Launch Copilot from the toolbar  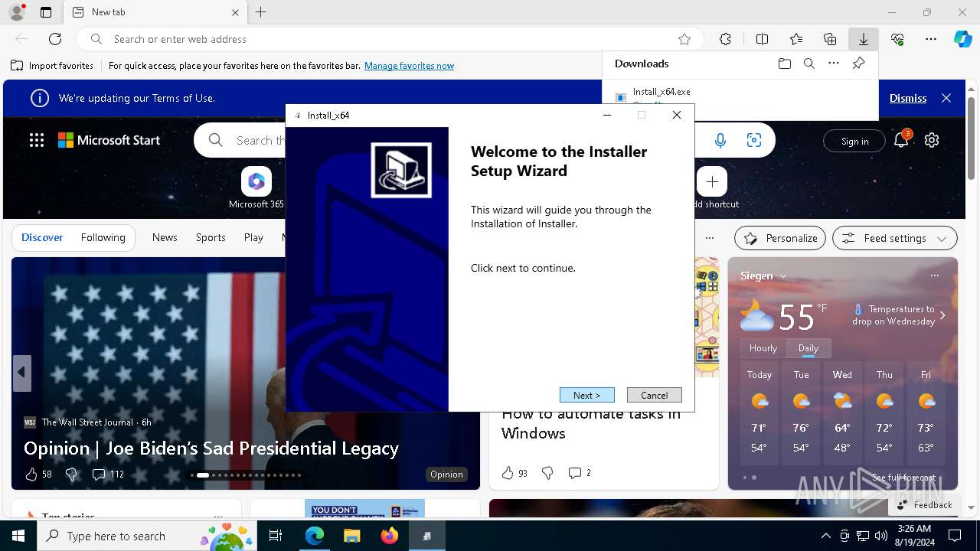[962, 39]
